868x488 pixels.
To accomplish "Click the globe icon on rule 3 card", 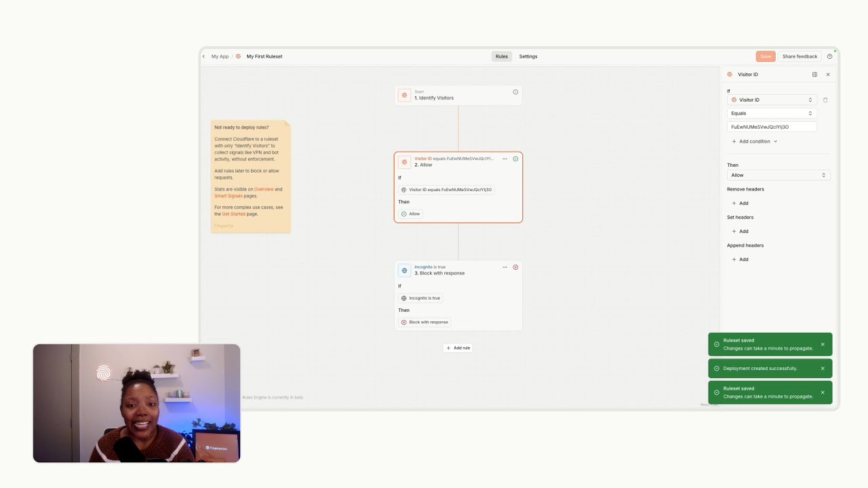I will (404, 270).
